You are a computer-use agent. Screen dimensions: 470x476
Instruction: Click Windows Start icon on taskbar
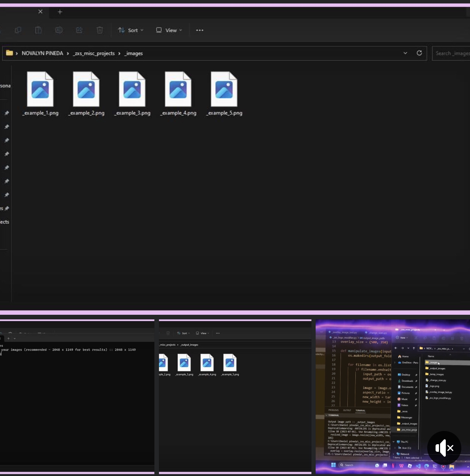point(333,465)
